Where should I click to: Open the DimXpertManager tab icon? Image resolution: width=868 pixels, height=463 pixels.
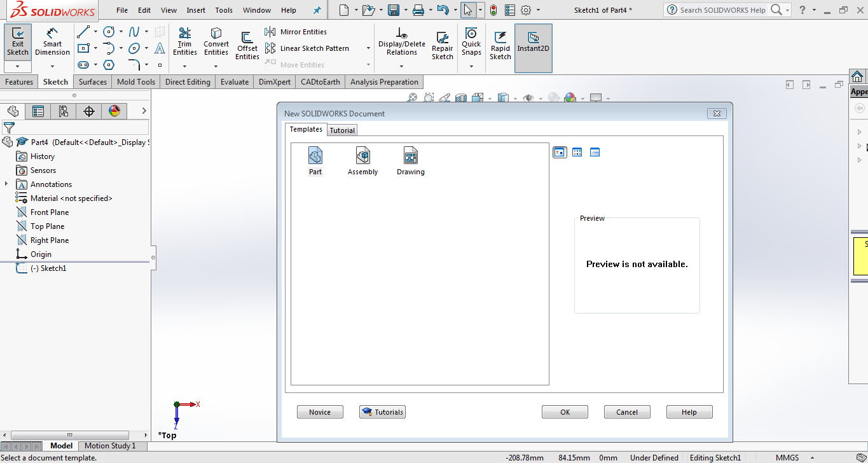tap(89, 111)
